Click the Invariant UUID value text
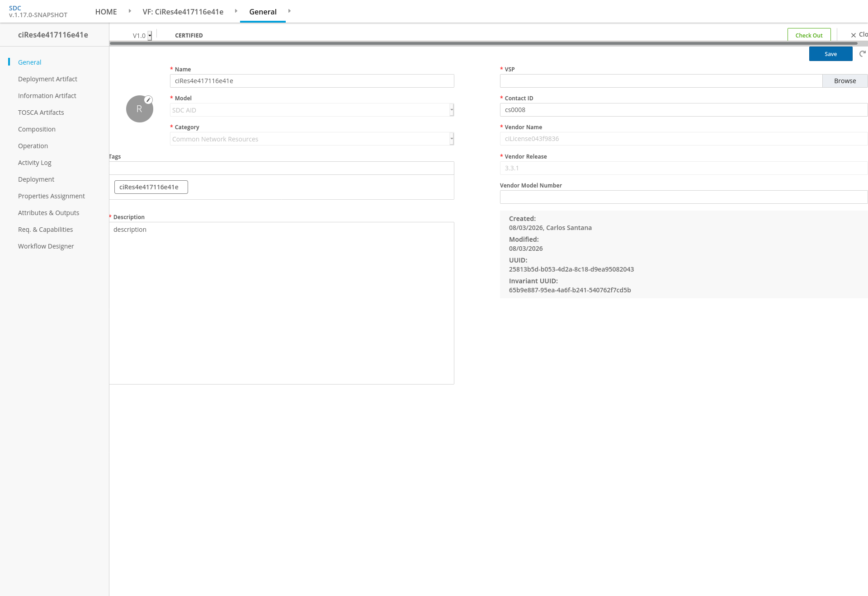Viewport: 868px width, 596px height. 570,290
